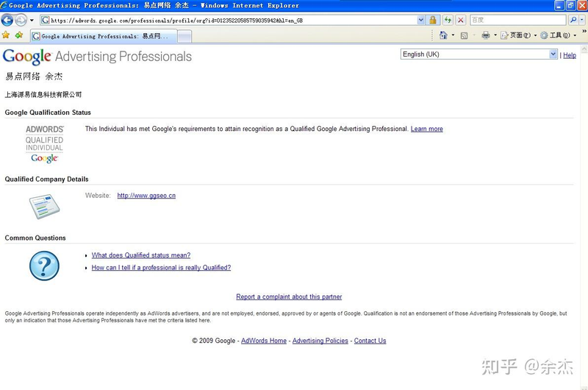
Task: Click the Baidu search box
Action: coord(518,20)
